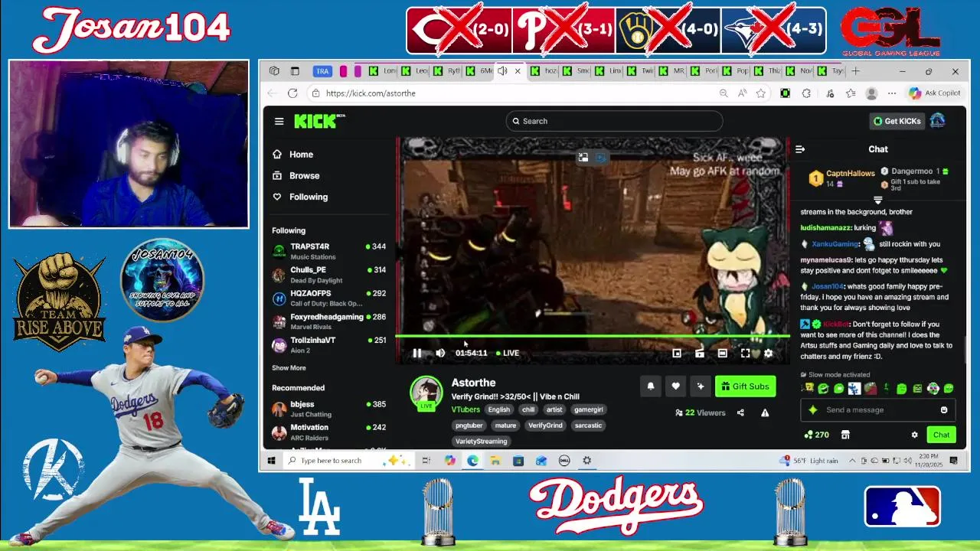Click the Kick Search box
Screen dimensions: 980x551
coord(614,121)
